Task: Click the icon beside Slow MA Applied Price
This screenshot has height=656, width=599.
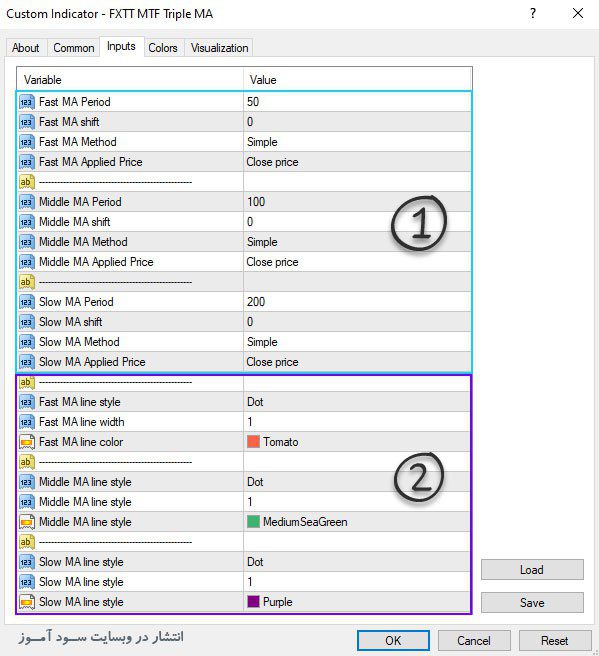Action: (26, 362)
